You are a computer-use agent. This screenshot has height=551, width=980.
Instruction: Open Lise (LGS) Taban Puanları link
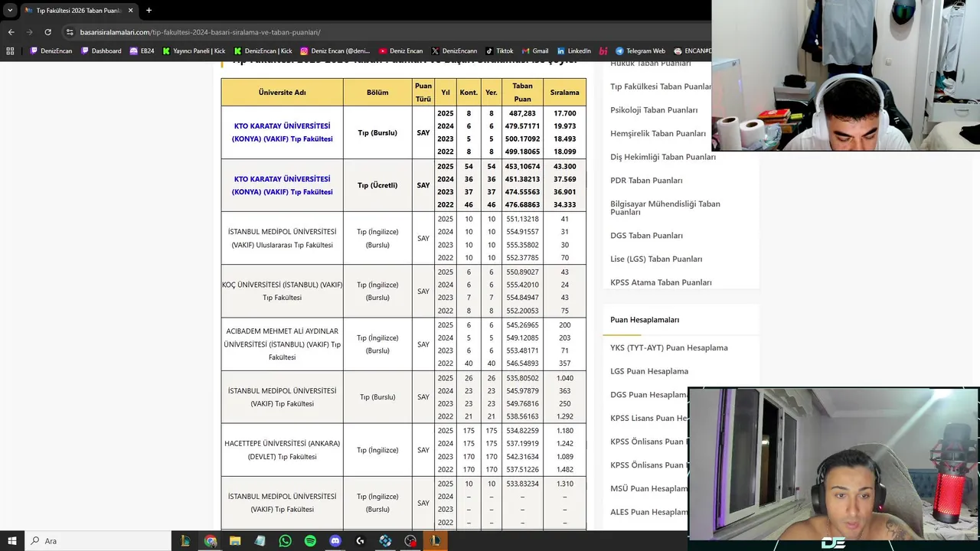(656, 259)
